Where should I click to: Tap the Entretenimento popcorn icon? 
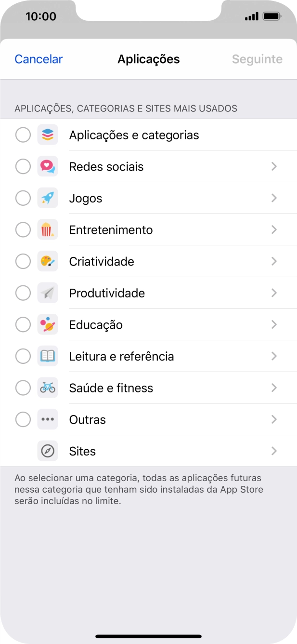tap(48, 229)
